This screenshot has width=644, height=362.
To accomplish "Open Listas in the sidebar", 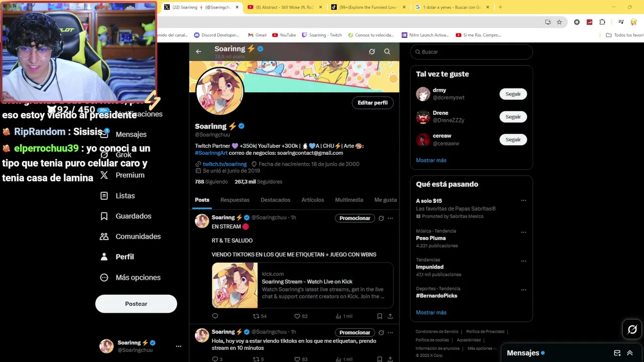I will pyautogui.click(x=118, y=196).
